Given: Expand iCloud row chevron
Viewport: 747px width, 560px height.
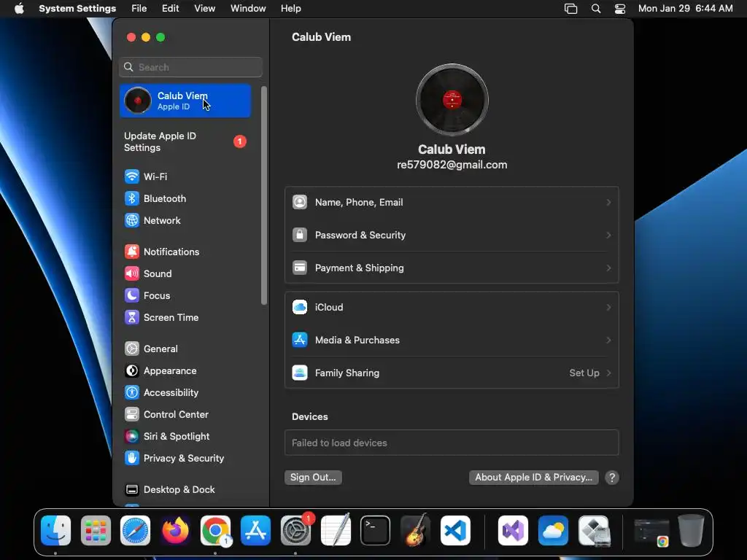Looking at the screenshot, I should pyautogui.click(x=608, y=308).
